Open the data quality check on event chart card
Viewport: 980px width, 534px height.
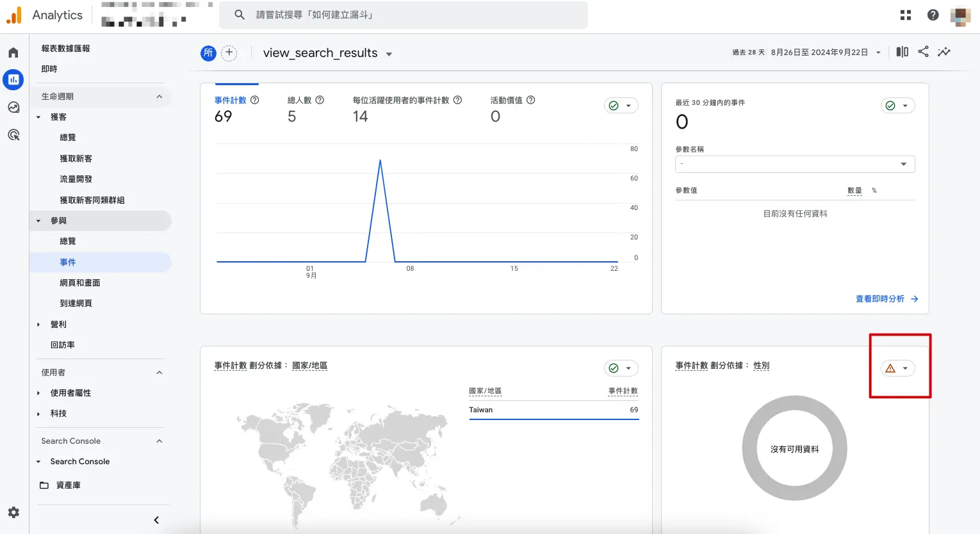[621, 106]
